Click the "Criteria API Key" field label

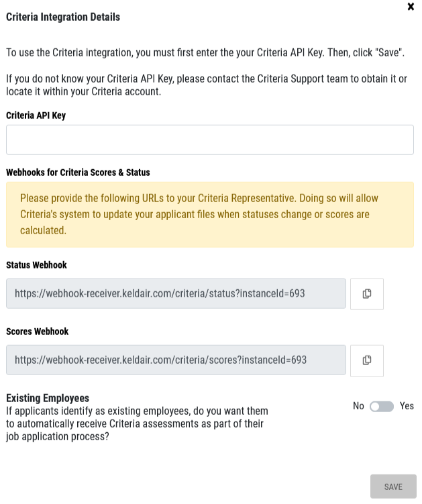pos(36,115)
